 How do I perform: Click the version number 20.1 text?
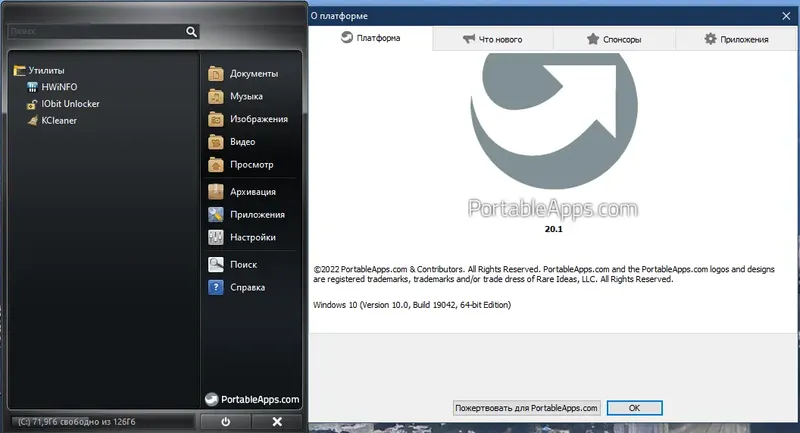pos(554,229)
